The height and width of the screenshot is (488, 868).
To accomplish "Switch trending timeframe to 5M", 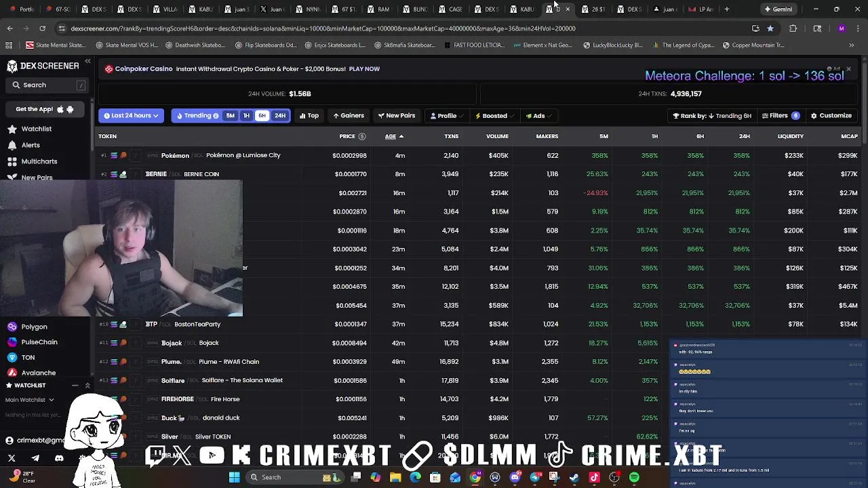I will (231, 116).
